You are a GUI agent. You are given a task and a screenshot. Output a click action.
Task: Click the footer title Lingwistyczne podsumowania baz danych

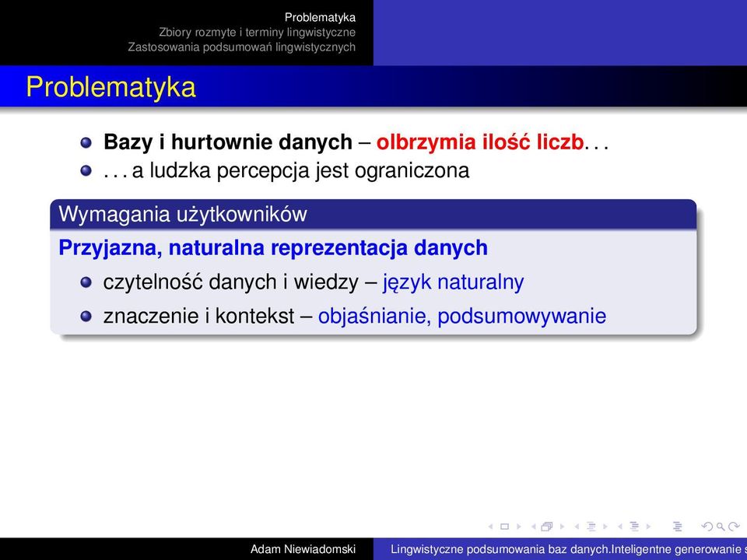500,549
